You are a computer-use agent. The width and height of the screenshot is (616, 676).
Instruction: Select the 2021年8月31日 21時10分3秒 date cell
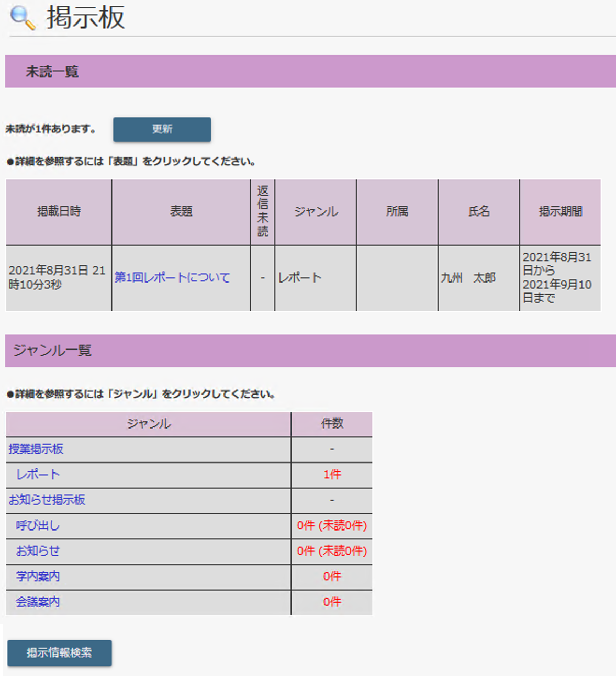[59, 278]
